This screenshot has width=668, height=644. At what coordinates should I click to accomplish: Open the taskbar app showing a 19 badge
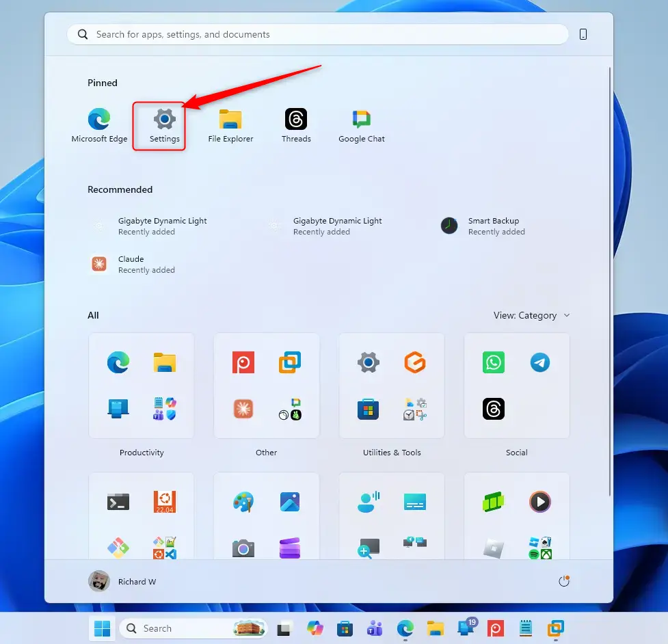[466, 628]
